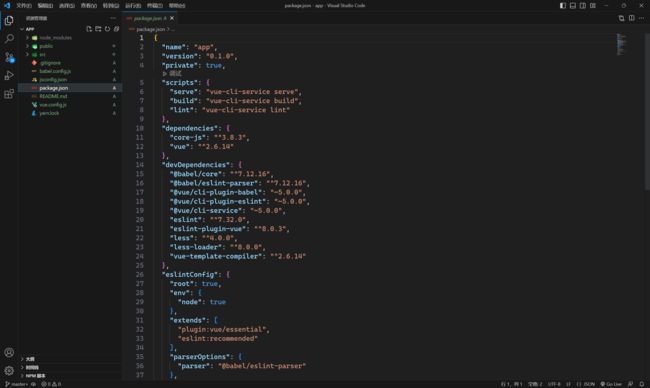Image resolution: width=650 pixels, height=388 pixels.
Task: Open the Selection menu
Action: pyautogui.click(x=67, y=5)
